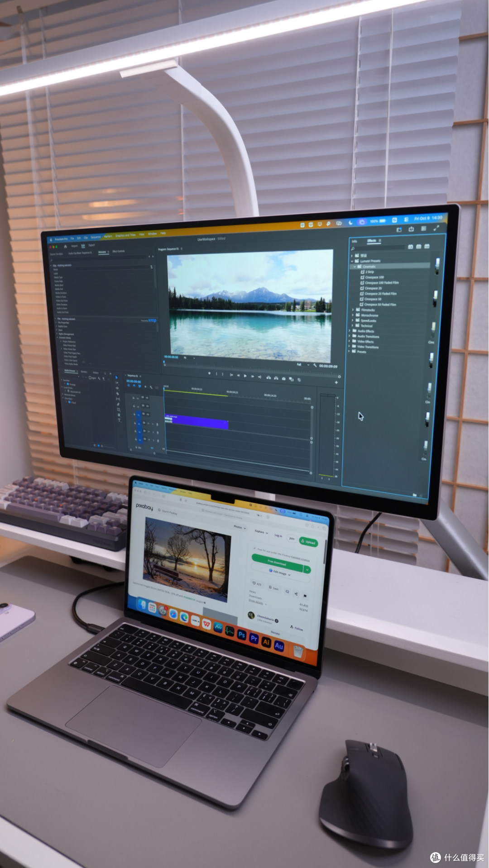
Task: Open Premiere Pro from the laptop Dock
Action: (254, 639)
